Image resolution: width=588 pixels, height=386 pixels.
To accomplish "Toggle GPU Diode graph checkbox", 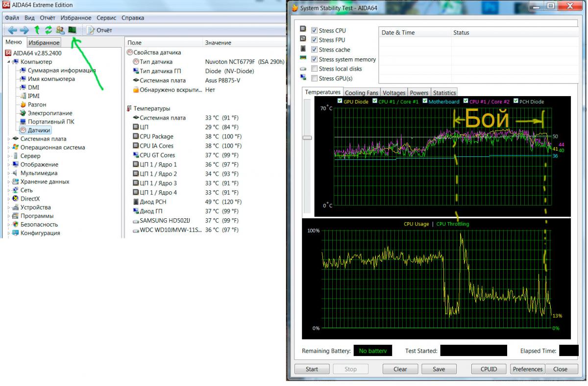I will point(340,101).
